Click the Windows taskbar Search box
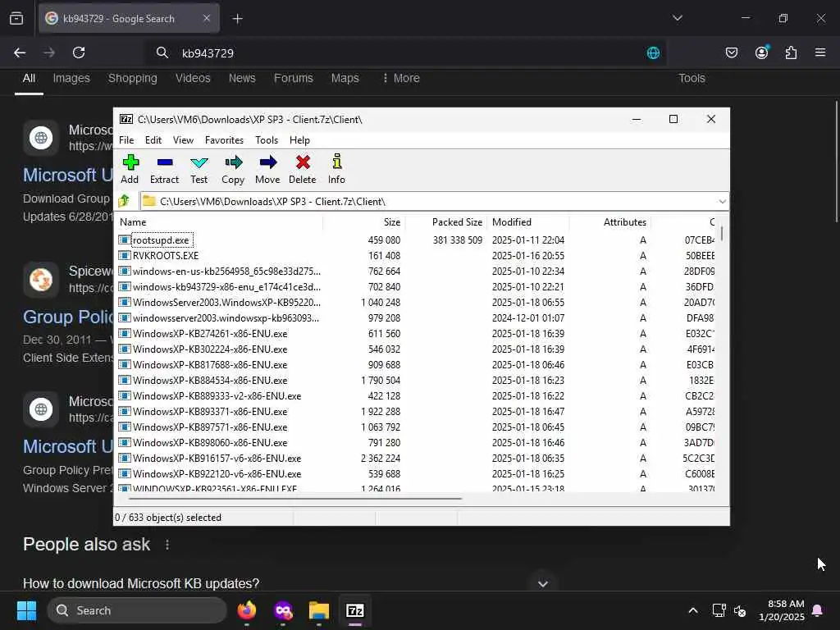840x630 pixels. click(137, 610)
